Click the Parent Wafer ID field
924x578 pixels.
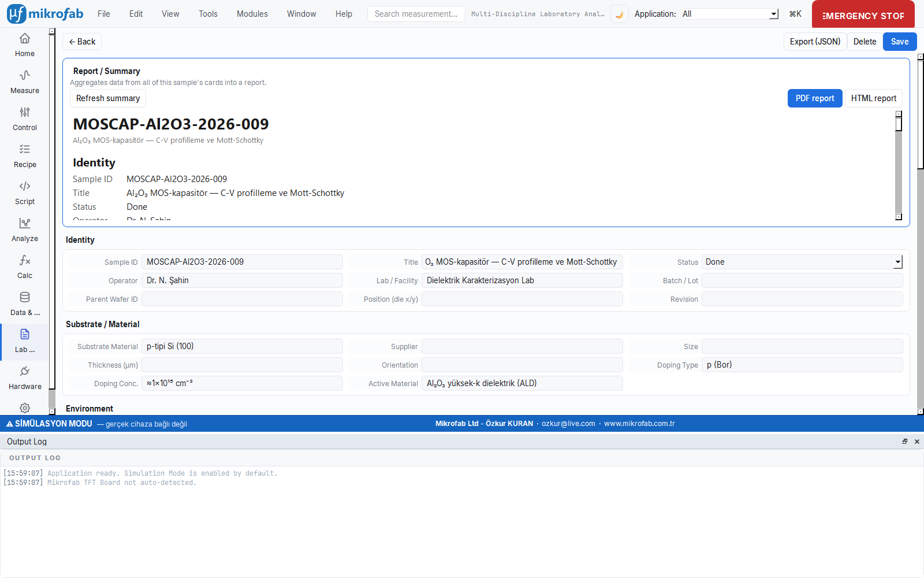click(242, 299)
